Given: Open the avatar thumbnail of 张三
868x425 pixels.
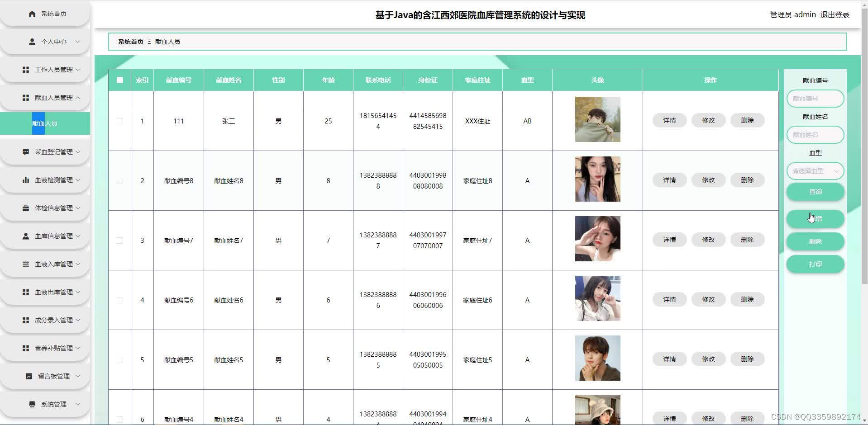Looking at the screenshot, I should pos(597,119).
